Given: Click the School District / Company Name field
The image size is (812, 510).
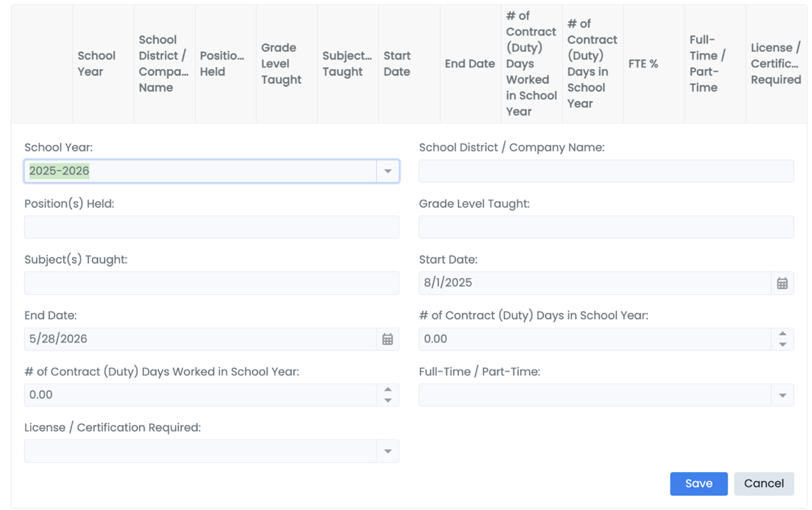Looking at the screenshot, I should click(x=606, y=171).
